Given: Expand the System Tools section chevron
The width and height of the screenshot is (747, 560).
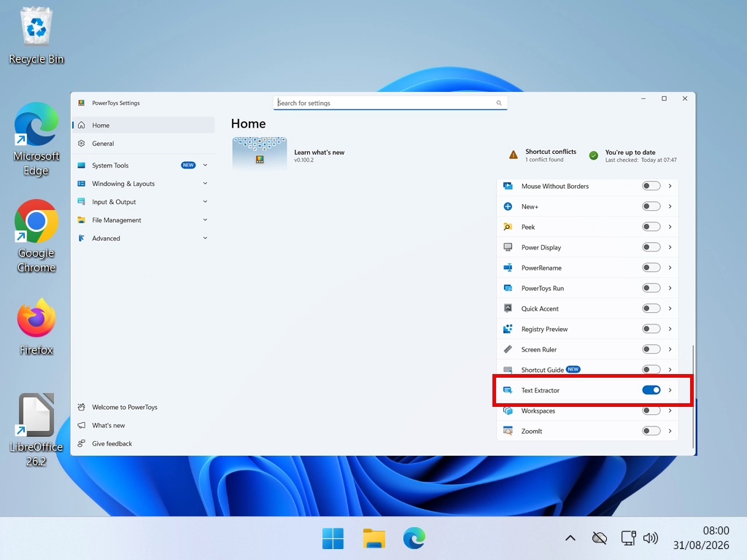Looking at the screenshot, I should tap(205, 166).
